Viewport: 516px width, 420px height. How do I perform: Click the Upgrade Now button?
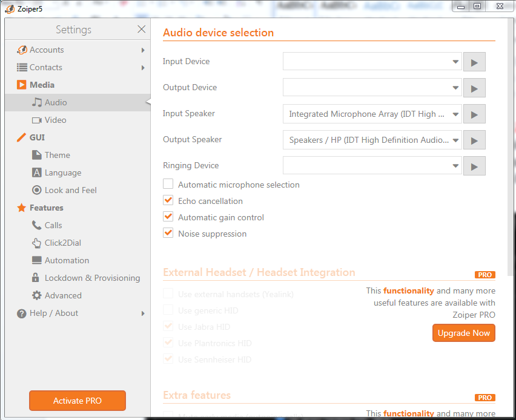[x=464, y=333]
